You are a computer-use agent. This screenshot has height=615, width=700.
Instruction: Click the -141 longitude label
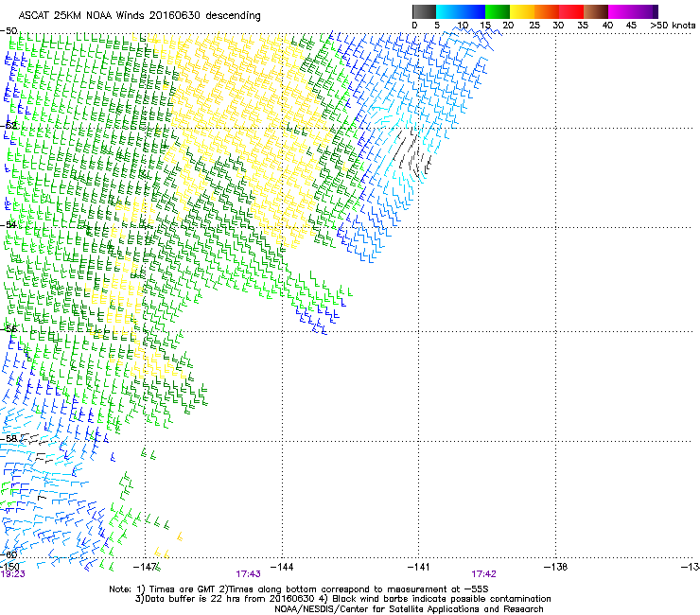[418, 567]
